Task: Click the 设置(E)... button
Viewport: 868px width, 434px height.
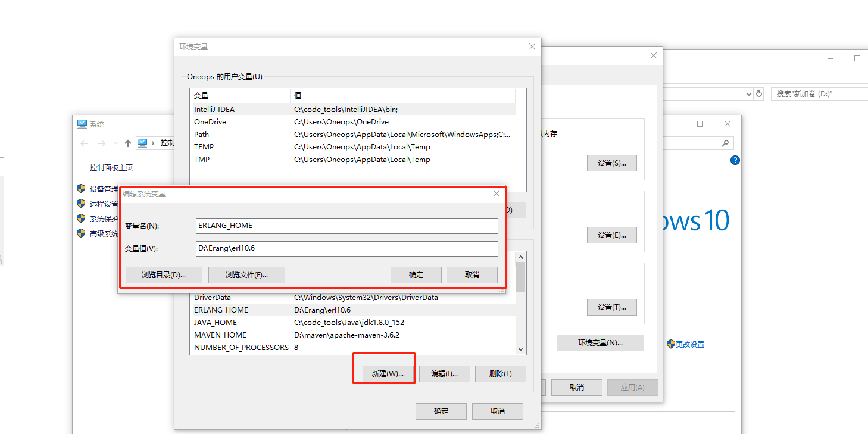Action: [x=611, y=235]
